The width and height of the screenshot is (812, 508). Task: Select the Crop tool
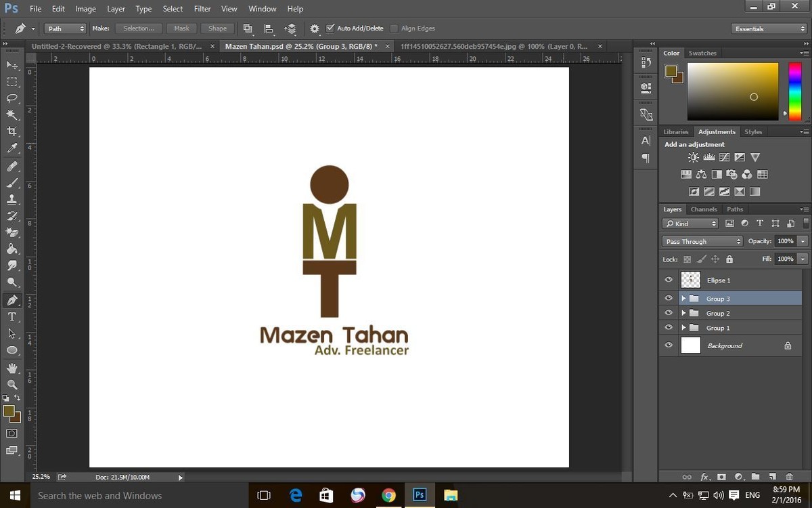point(12,131)
